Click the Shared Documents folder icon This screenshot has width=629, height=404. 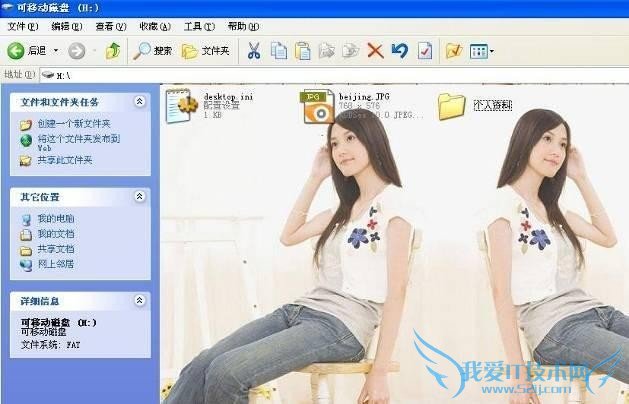(x=26, y=251)
